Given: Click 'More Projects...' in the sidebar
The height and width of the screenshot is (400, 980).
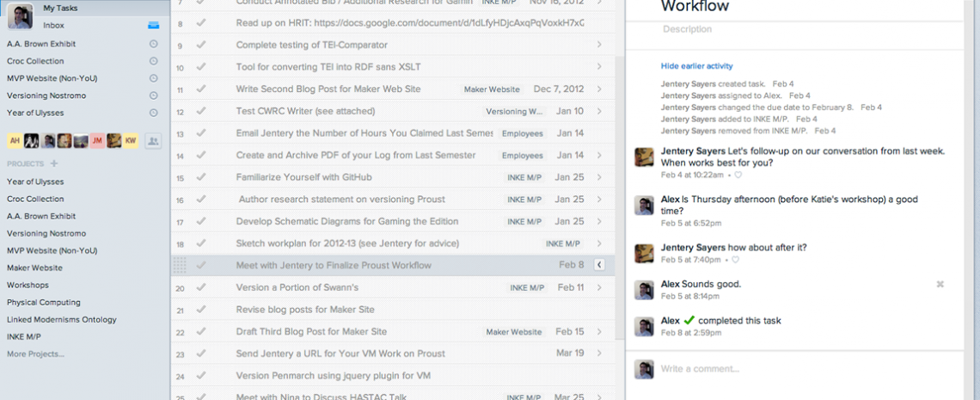Looking at the screenshot, I should 35,354.
